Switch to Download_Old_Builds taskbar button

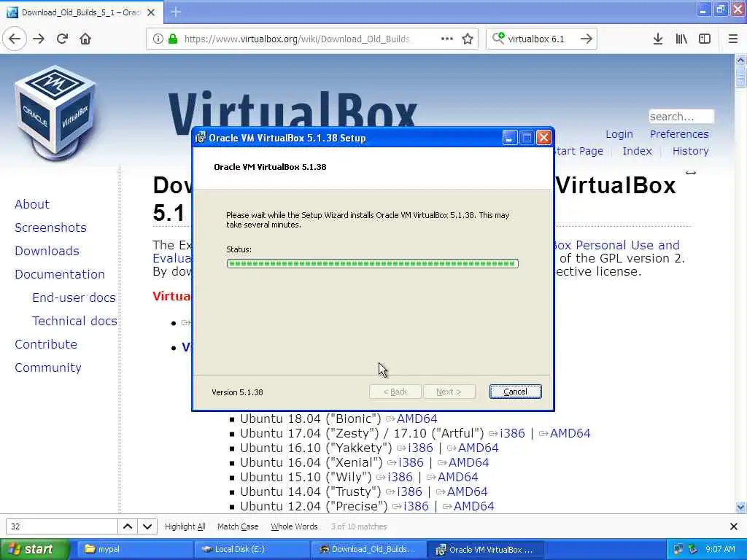click(368, 550)
